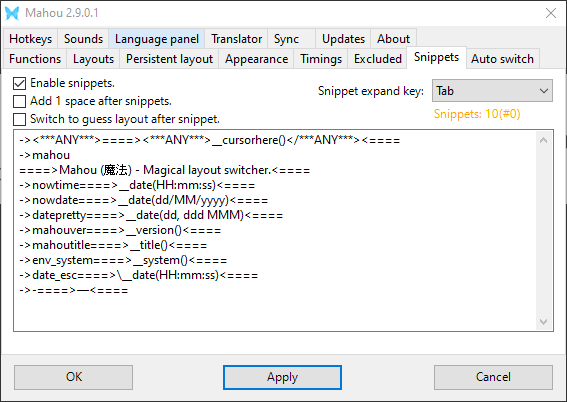
Task: Select the Snippets tab
Action: tap(436, 57)
